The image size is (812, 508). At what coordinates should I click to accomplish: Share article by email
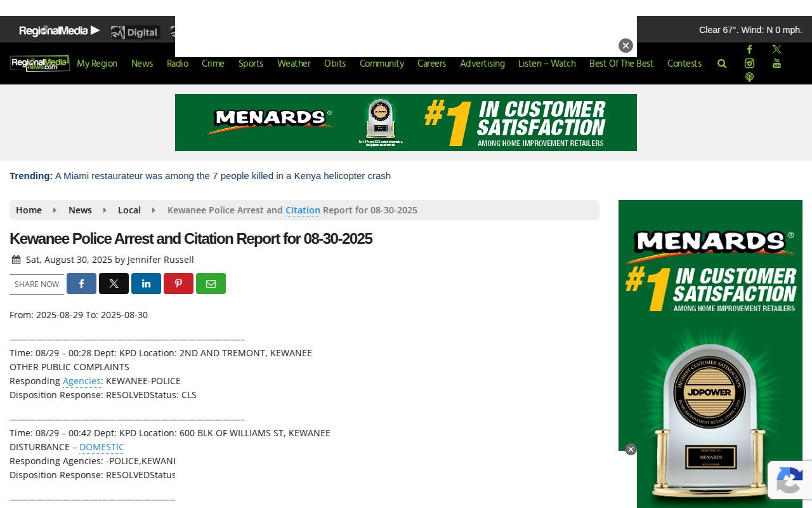(x=211, y=283)
